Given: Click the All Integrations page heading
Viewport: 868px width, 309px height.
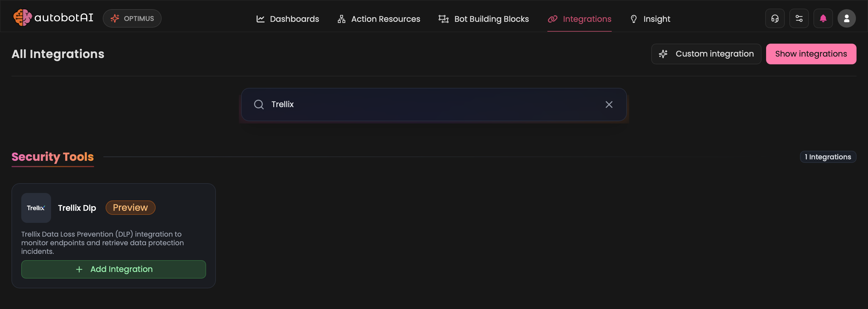Looking at the screenshot, I should point(58,54).
